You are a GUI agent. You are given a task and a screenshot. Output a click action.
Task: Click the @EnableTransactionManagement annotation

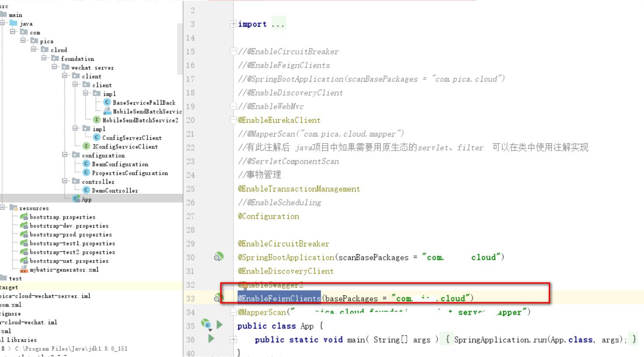pos(299,188)
